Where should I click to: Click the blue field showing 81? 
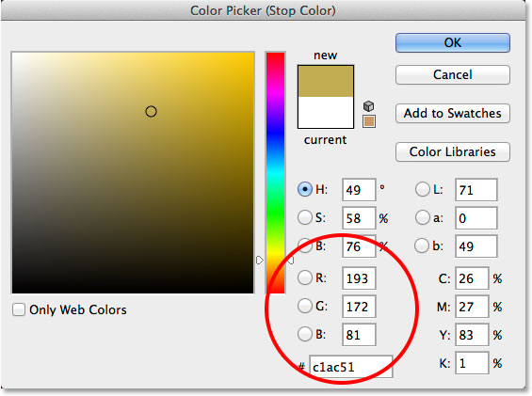(359, 335)
